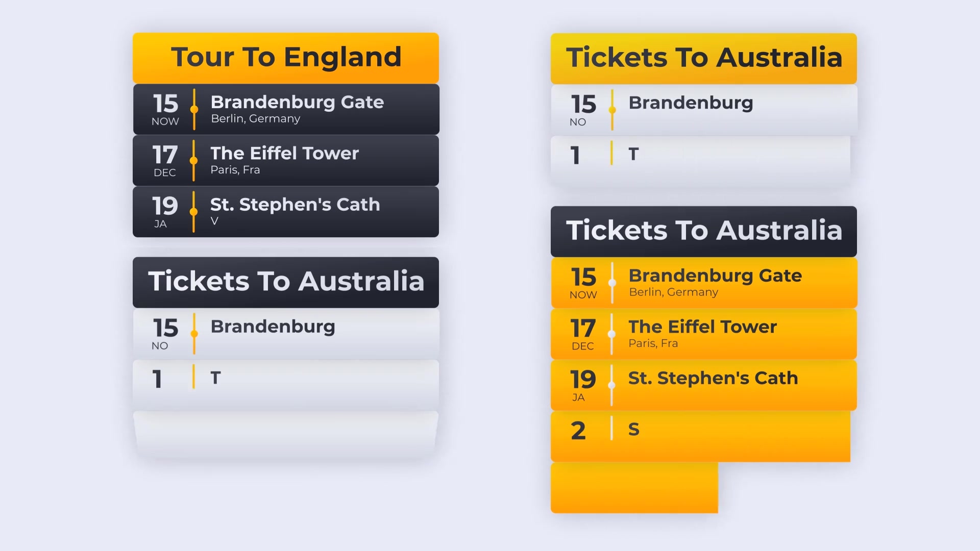Toggle the Tickets To Australia dark panel header

pos(703,231)
